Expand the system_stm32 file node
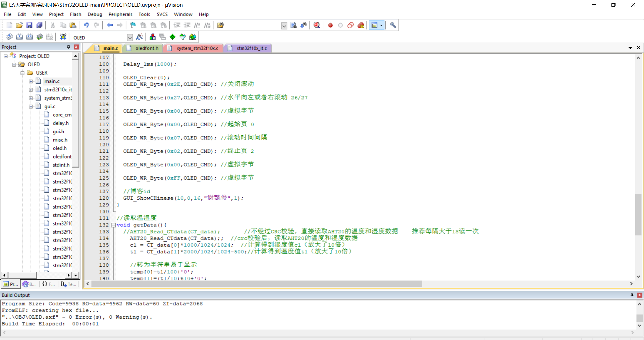The image size is (644, 340). point(31,98)
